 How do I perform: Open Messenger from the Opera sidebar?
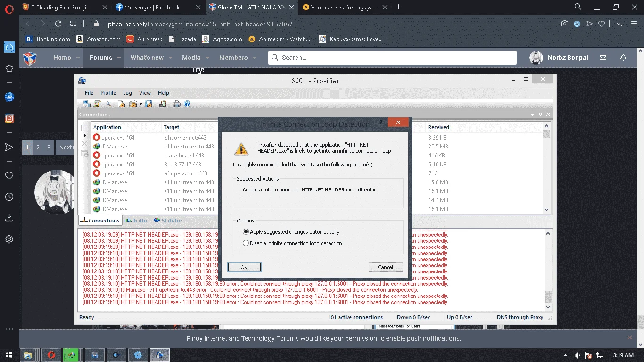tap(9, 97)
